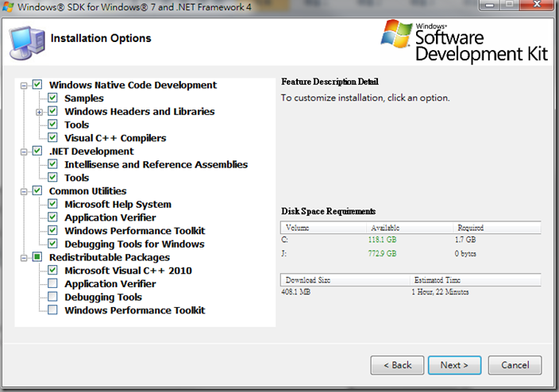Click the Volume column header
Viewport: 559px width, 392px height.
(323, 228)
